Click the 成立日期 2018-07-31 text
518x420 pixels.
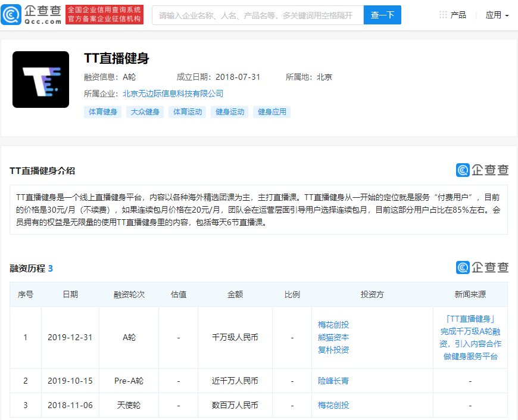coord(219,77)
